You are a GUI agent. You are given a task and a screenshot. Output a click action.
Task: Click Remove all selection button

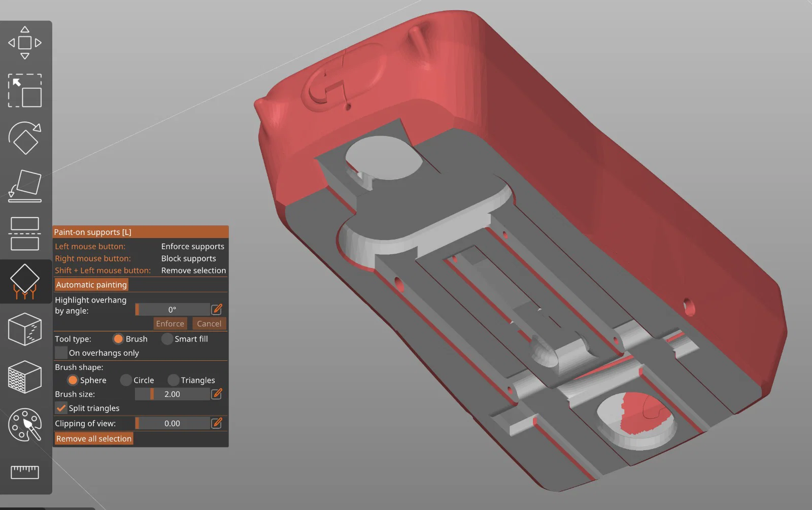pyautogui.click(x=94, y=438)
